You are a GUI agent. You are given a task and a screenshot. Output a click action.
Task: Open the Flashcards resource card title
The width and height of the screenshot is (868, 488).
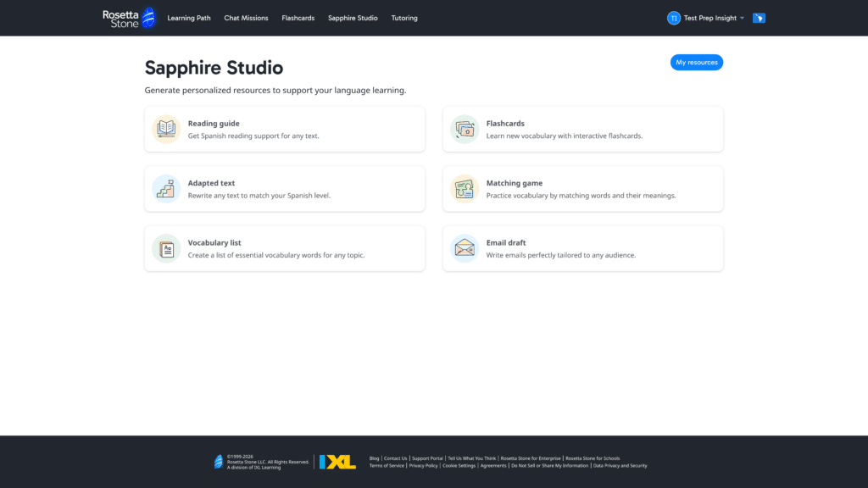click(x=505, y=124)
